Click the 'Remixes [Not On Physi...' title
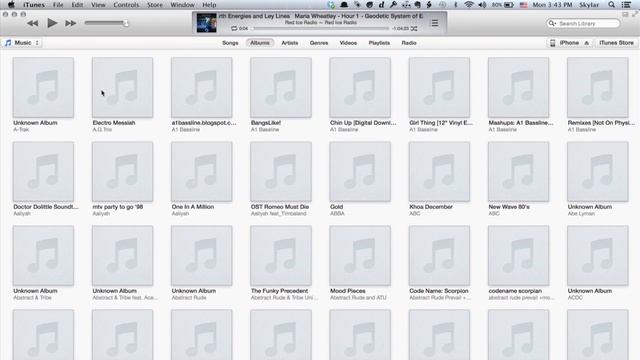The width and height of the screenshot is (640, 360). 601,123
